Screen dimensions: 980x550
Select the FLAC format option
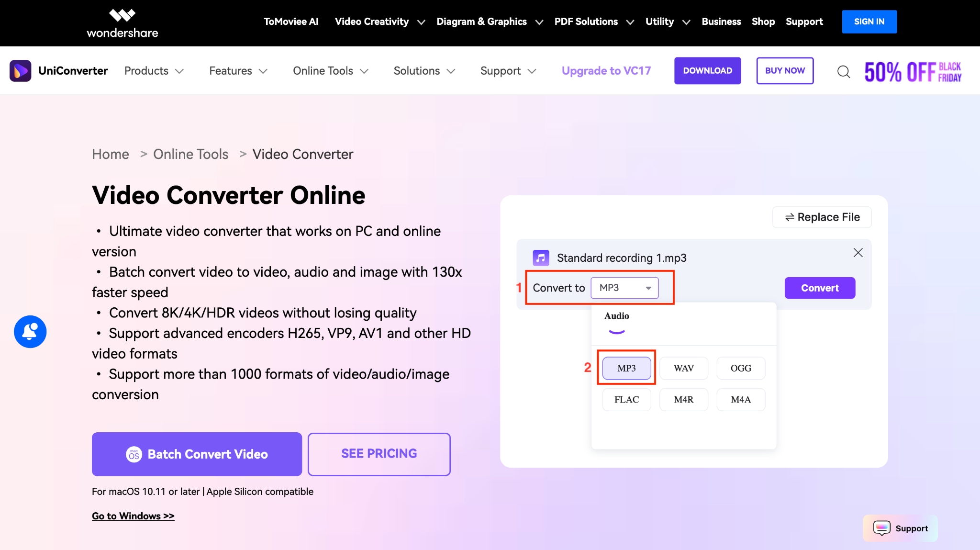(627, 399)
